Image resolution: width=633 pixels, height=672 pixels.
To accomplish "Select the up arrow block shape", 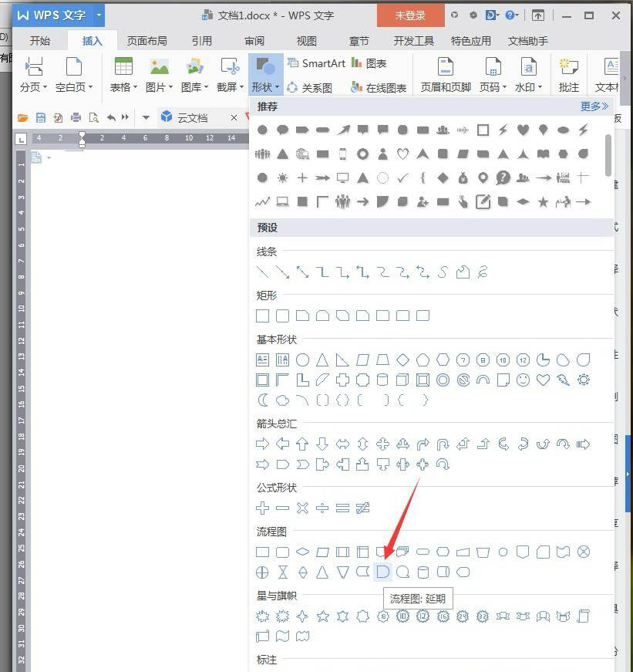I will tap(302, 444).
